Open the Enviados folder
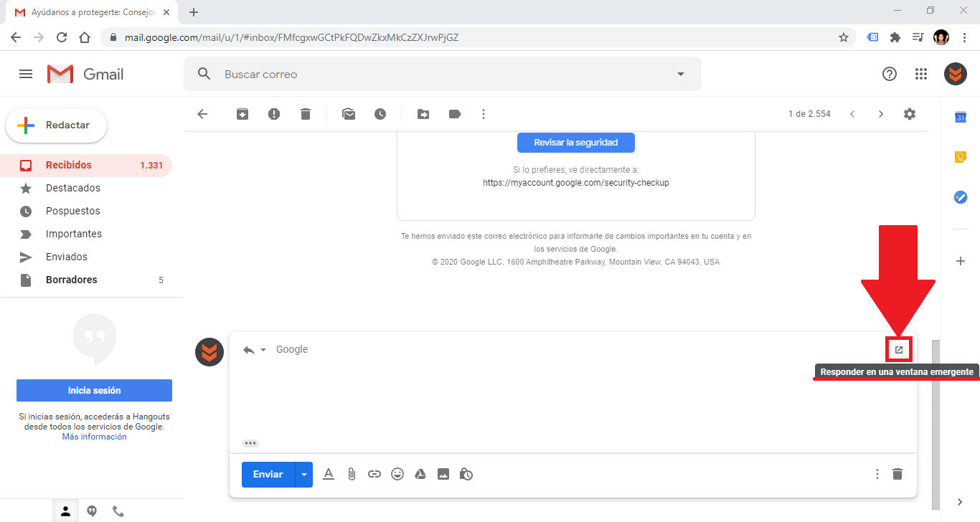The image size is (980, 522). coord(86,257)
